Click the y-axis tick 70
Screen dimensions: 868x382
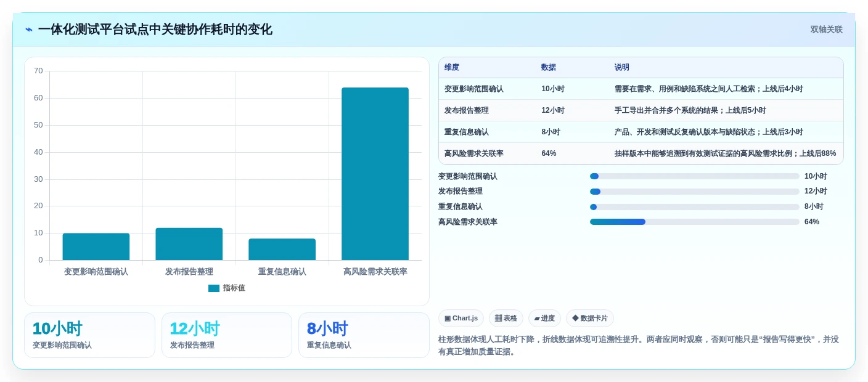[x=38, y=71]
